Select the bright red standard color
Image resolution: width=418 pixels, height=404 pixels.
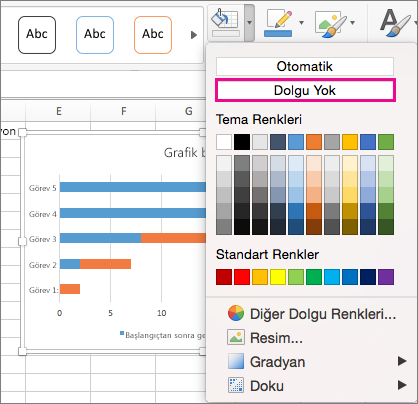point(242,277)
